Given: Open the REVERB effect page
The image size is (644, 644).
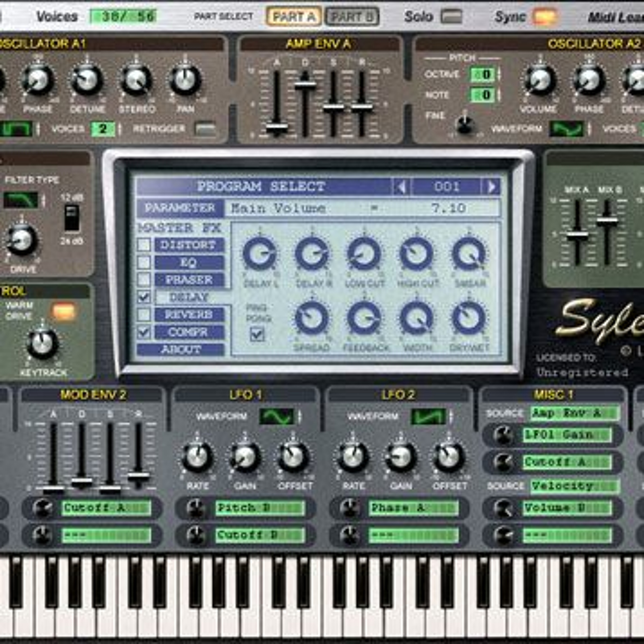Looking at the screenshot, I should [189, 314].
